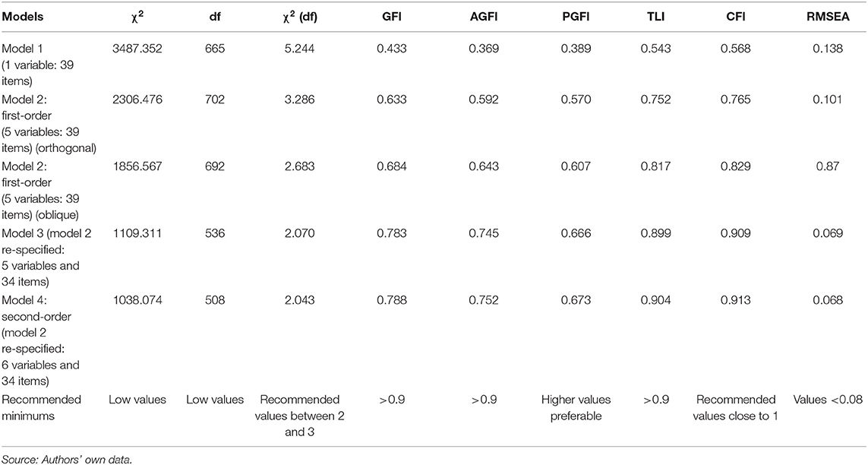The image size is (868, 465).
Task: Click the Recommended minimums row label
Action: [42, 407]
